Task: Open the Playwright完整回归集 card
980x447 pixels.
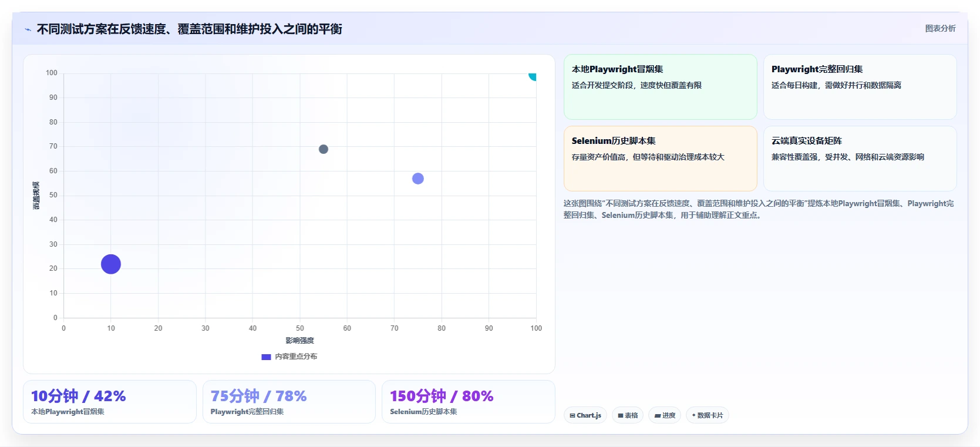Action: pyautogui.click(x=860, y=87)
